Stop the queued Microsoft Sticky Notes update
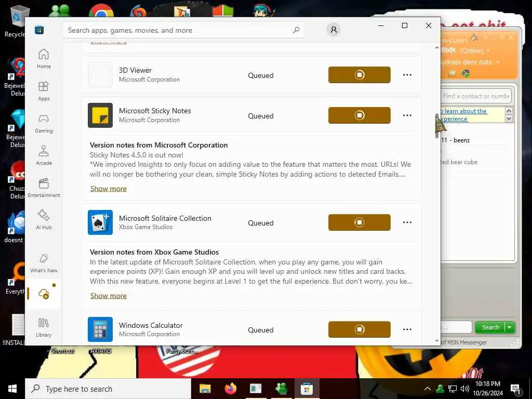Image resolution: width=532 pixels, height=399 pixels. click(x=360, y=115)
